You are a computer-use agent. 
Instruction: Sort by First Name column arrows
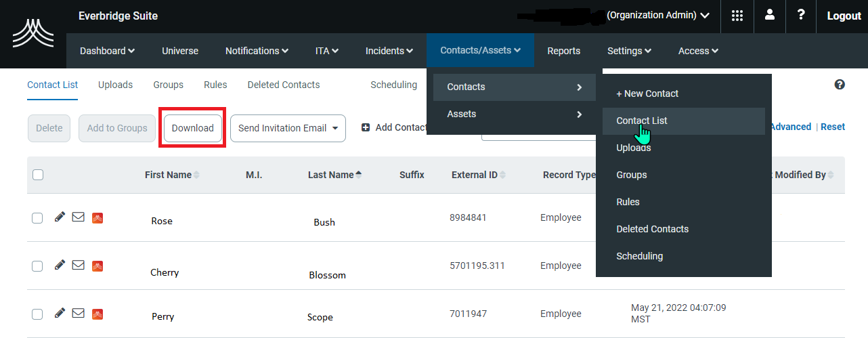(x=197, y=175)
